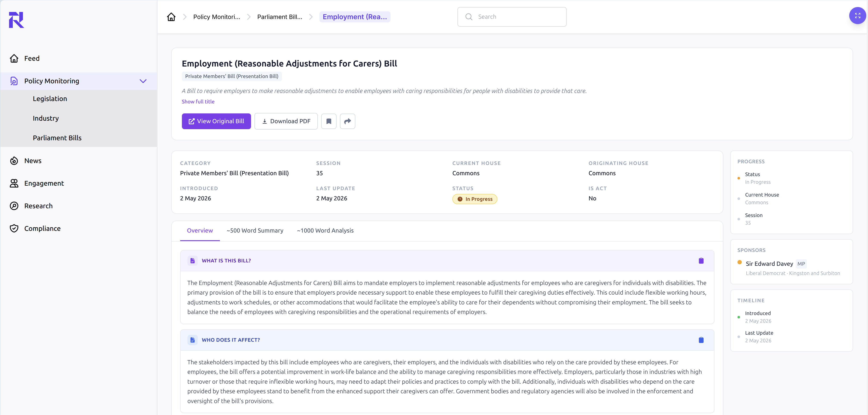Click the Feed house icon
The height and width of the screenshot is (415, 868).
(x=14, y=58)
